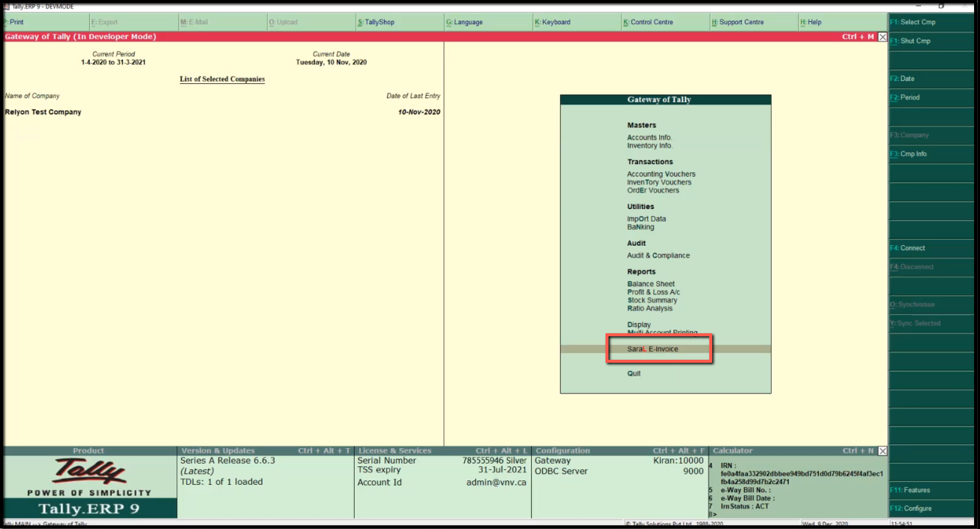Open Inventory Info. menu entry
This screenshot has height=529, width=980.
650,146
